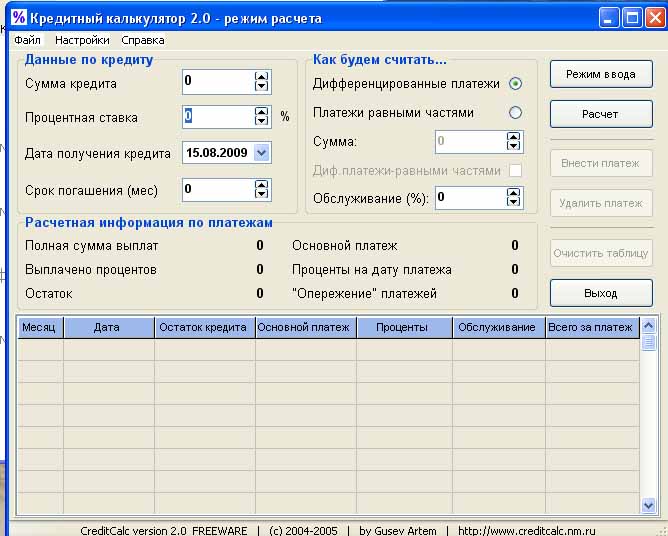The width and height of the screenshot is (668, 536).
Task: Toggle Диф.платежи-равными частями checkbox
Action: pos(515,171)
